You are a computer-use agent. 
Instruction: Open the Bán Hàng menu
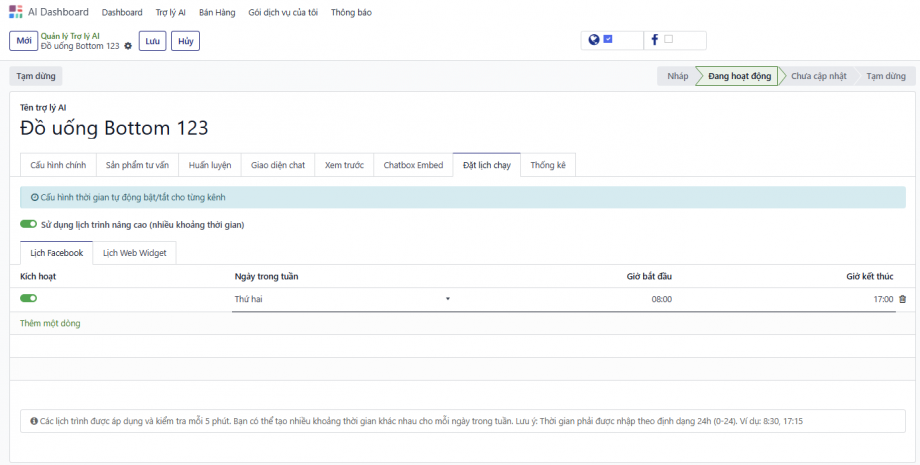tap(216, 12)
